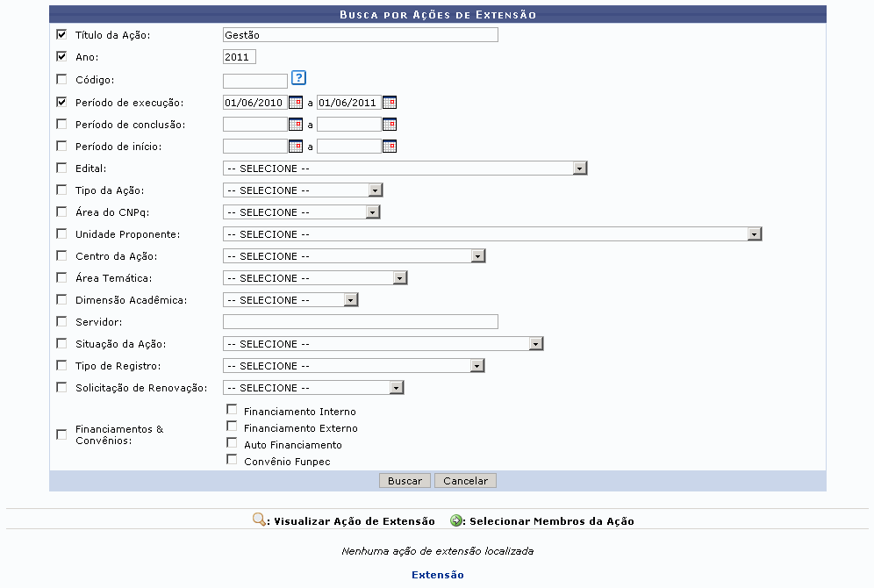Follow the Extensão link at the bottom
874x588 pixels.
437,575
